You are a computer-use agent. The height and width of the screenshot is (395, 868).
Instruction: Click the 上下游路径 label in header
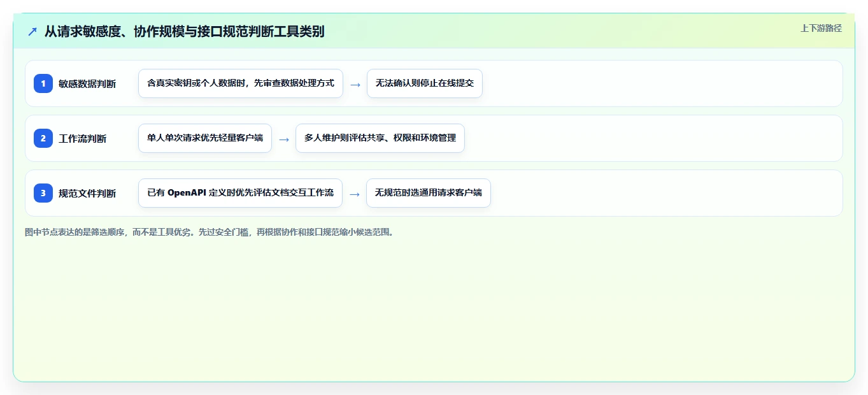821,28
